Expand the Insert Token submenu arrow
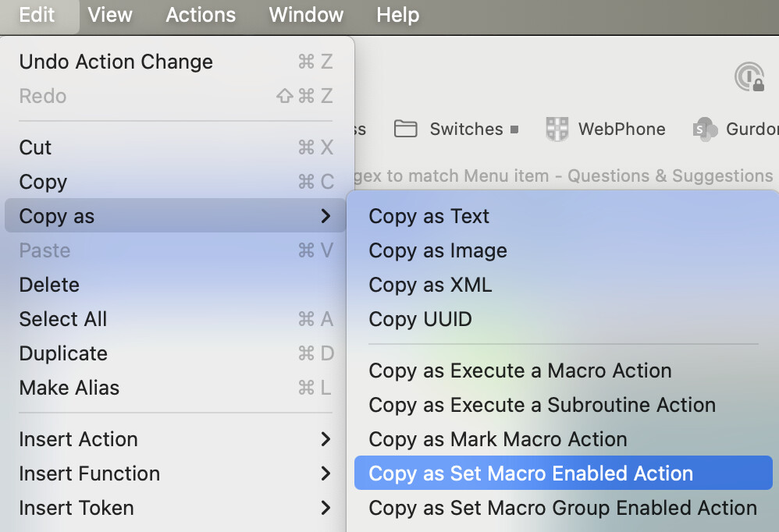This screenshot has width=779, height=532. (x=325, y=508)
